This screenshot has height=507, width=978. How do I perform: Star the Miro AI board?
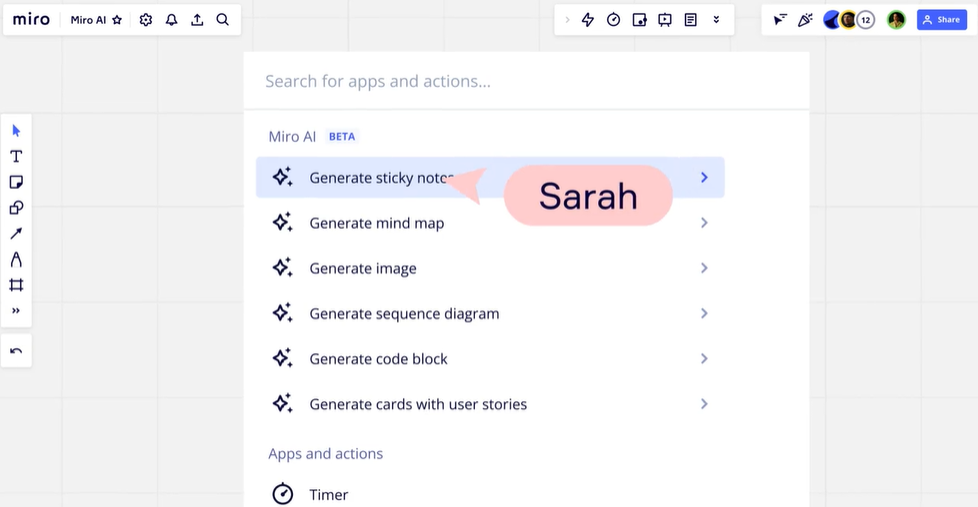coord(117,20)
